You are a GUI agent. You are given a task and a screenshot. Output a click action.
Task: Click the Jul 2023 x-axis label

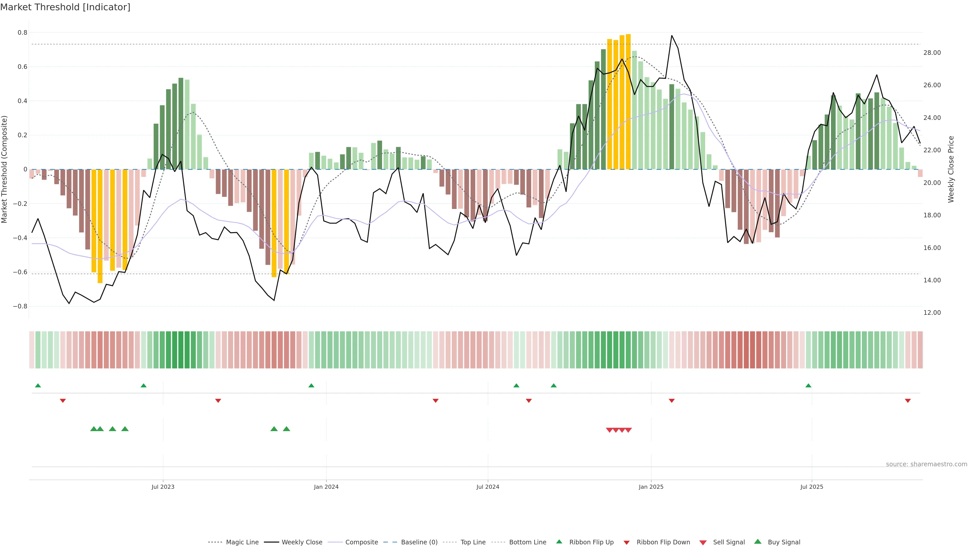163,487
